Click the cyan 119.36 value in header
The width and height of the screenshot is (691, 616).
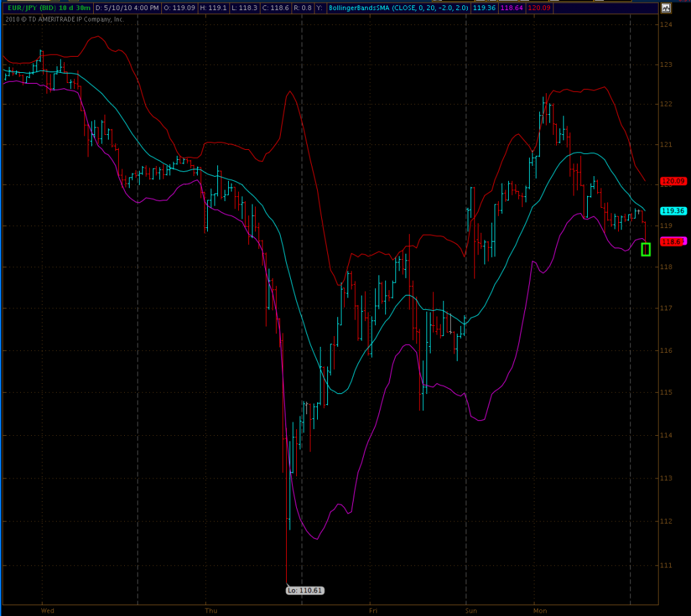tap(484, 8)
